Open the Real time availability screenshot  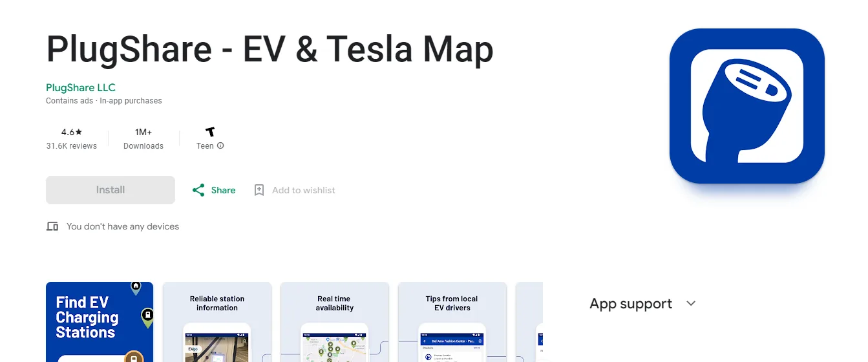coord(335,322)
